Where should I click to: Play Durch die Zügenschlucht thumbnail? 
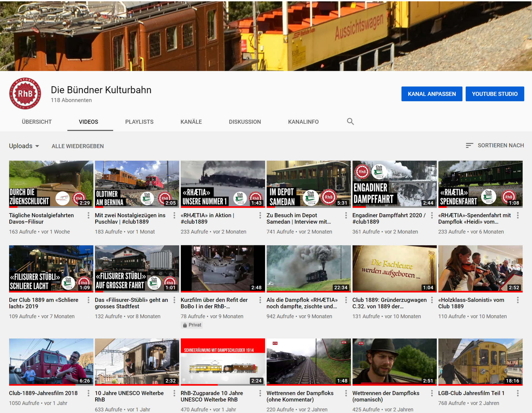pos(51,184)
